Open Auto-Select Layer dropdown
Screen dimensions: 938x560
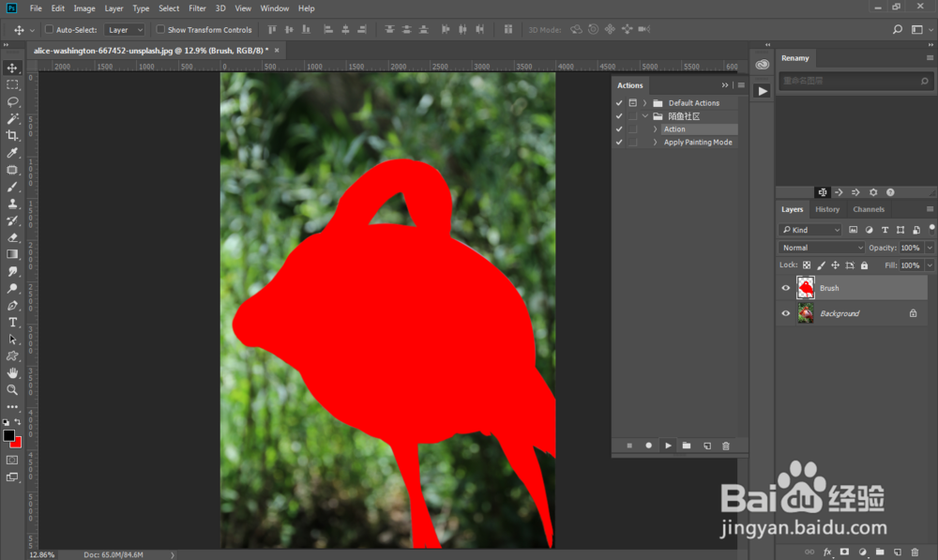[x=125, y=29]
